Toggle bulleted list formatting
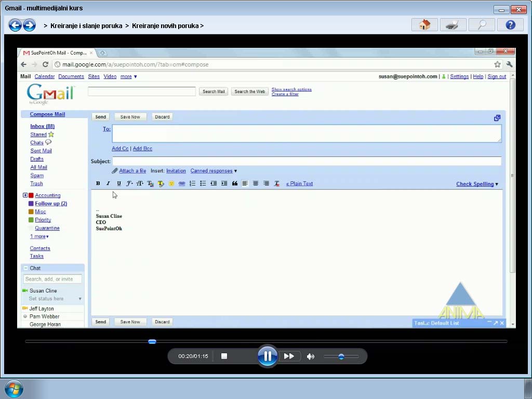The height and width of the screenshot is (399, 532). pyautogui.click(x=203, y=183)
